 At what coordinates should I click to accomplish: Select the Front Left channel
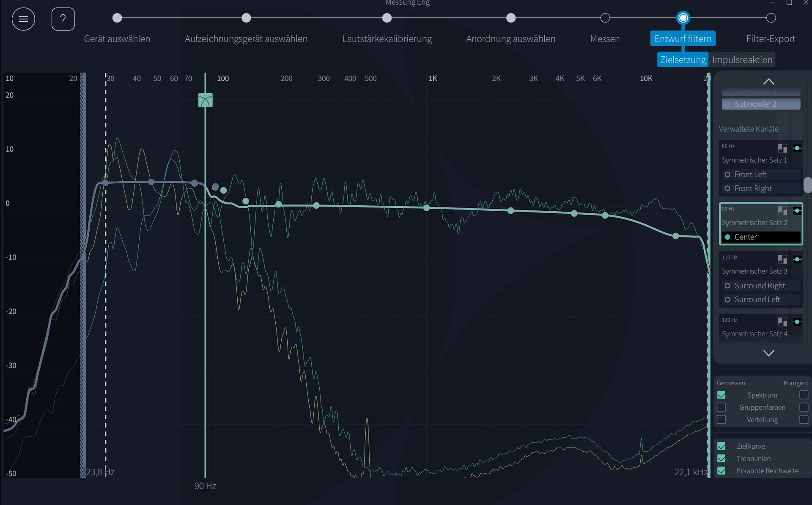pyautogui.click(x=750, y=174)
